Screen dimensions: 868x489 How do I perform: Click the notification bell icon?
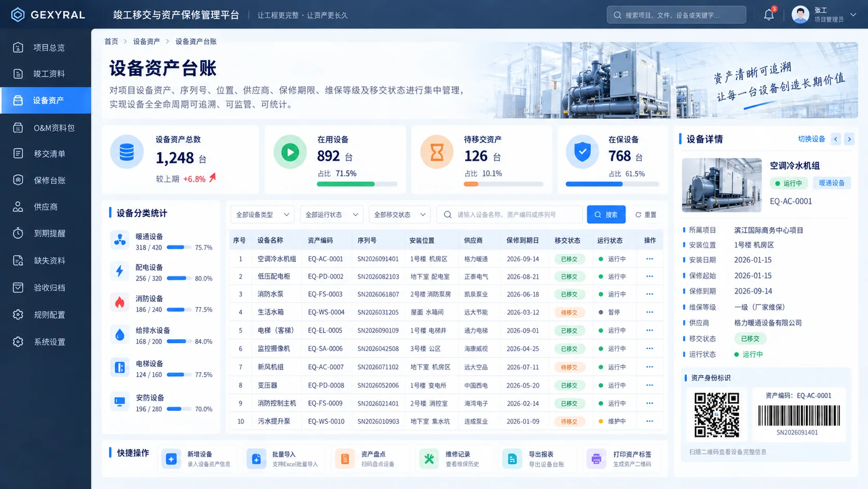(x=769, y=15)
